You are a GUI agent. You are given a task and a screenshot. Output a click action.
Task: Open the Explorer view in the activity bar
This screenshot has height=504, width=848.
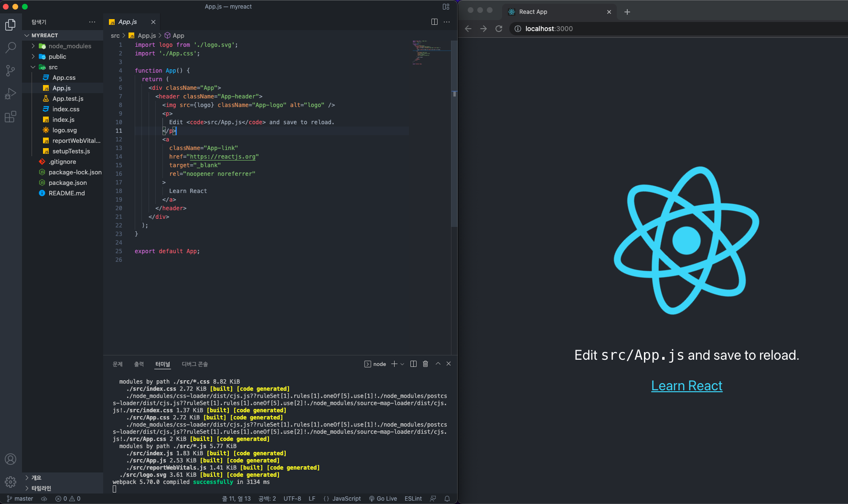11,24
